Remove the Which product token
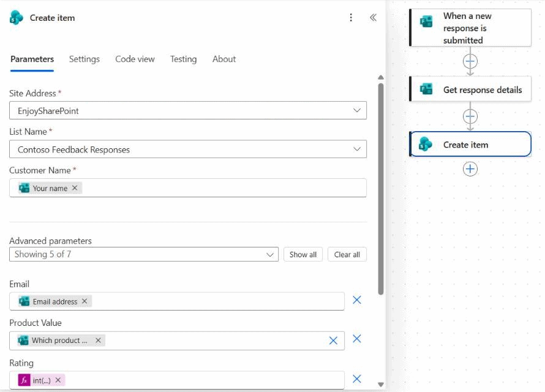545x392 pixels. 99,340
